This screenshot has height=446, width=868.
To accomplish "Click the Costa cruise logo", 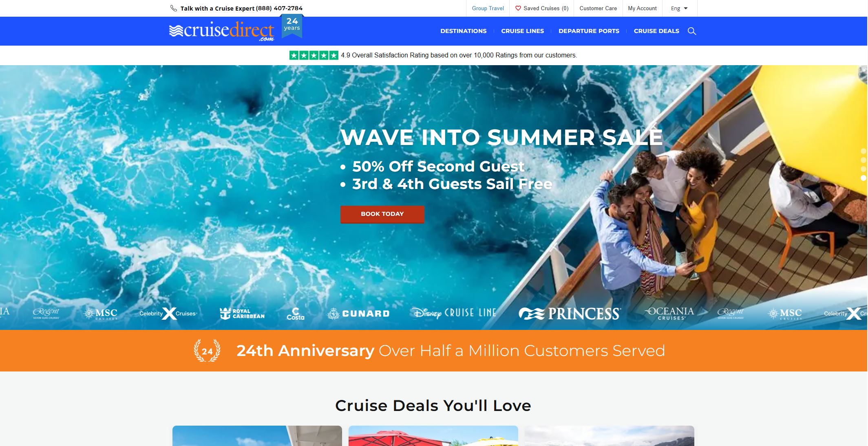I will point(295,314).
